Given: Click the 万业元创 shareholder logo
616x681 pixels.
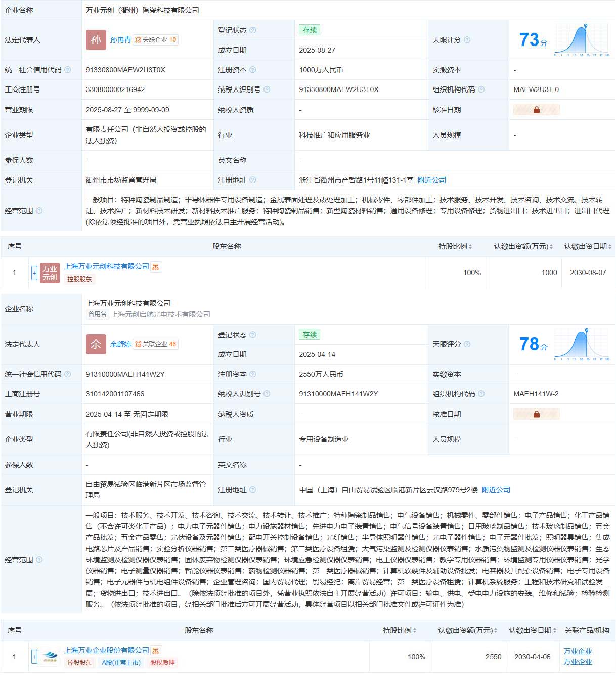Looking at the screenshot, I should pos(50,273).
